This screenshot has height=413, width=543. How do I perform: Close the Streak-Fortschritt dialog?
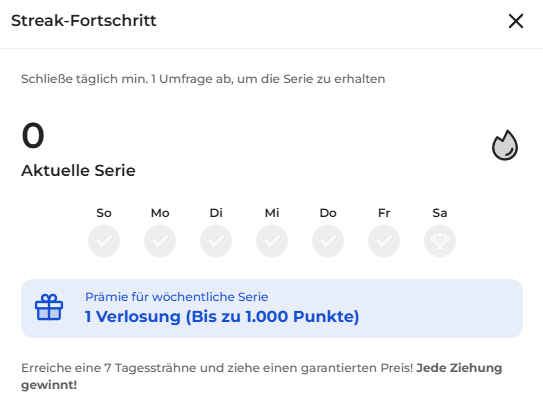(516, 21)
